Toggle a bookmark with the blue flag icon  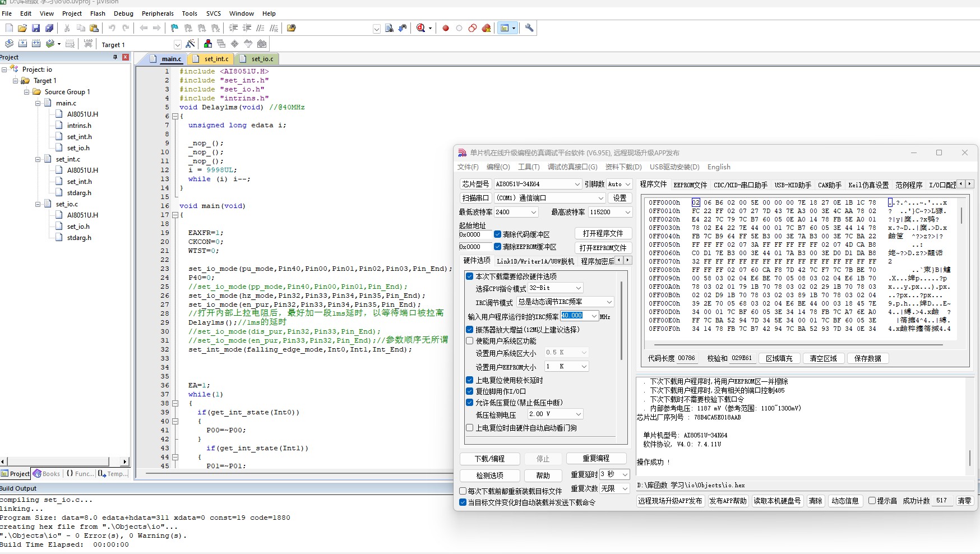click(x=174, y=28)
